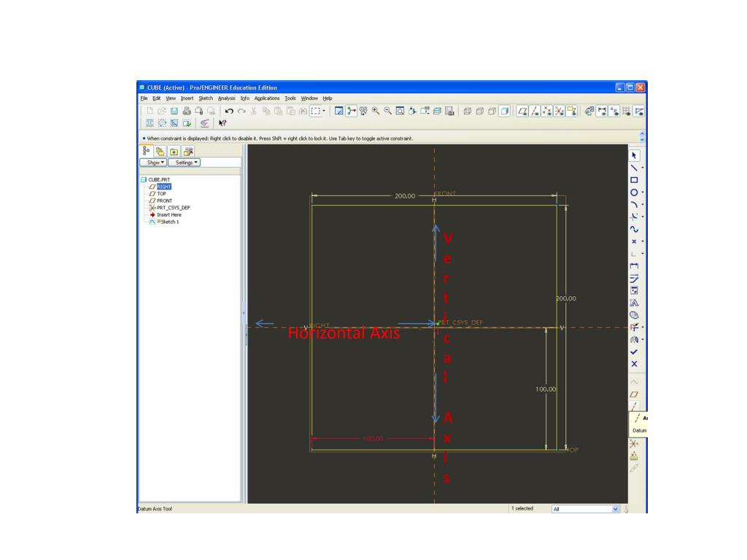Click the 200.00 horizontal dimension value
Viewport: 747px width, 560px height.
(x=405, y=195)
